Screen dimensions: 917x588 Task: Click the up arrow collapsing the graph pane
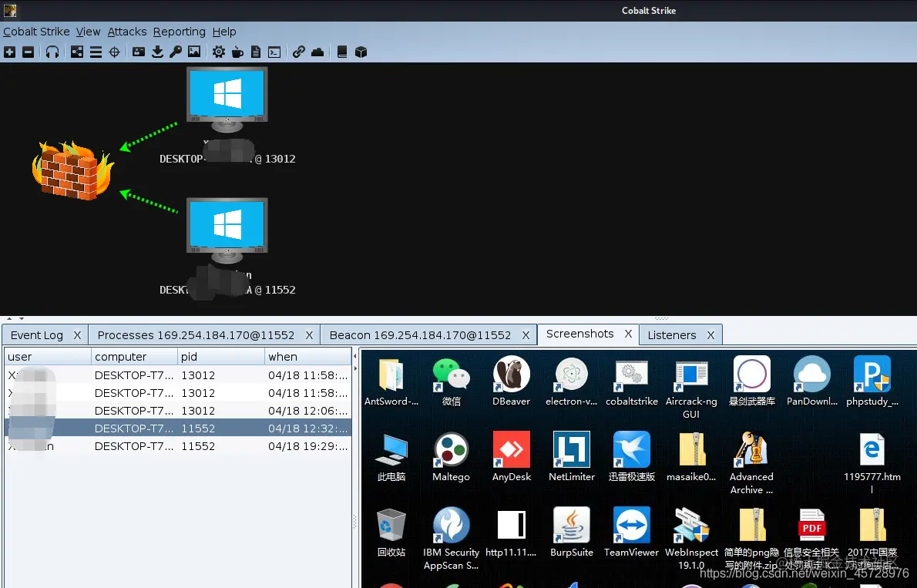pyautogui.click(x=8, y=319)
